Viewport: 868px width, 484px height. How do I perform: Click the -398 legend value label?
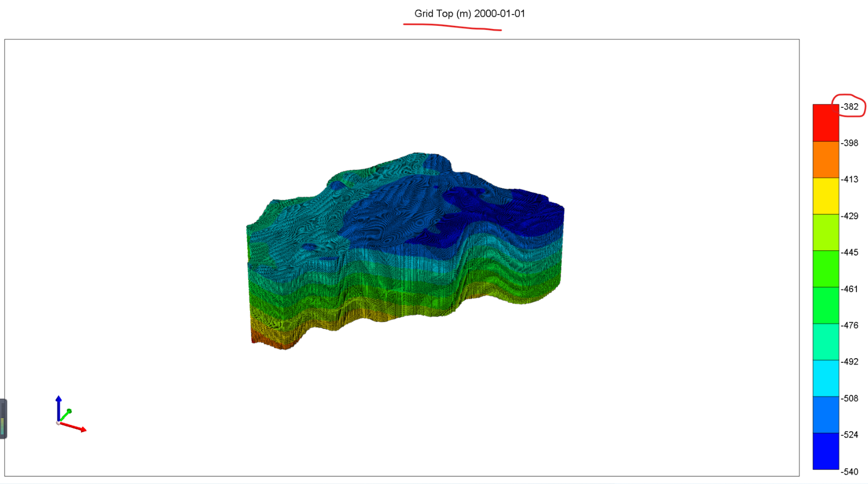pyautogui.click(x=849, y=143)
